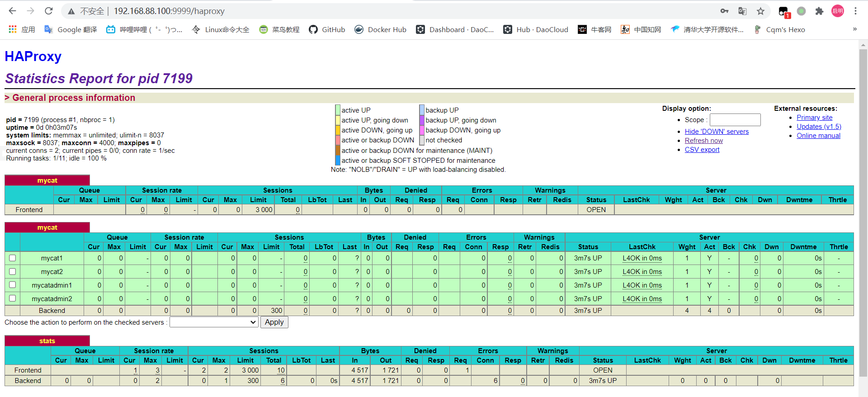Open the Docker Hub bookmark
The height and width of the screenshot is (397, 868).
pyautogui.click(x=380, y=29)
